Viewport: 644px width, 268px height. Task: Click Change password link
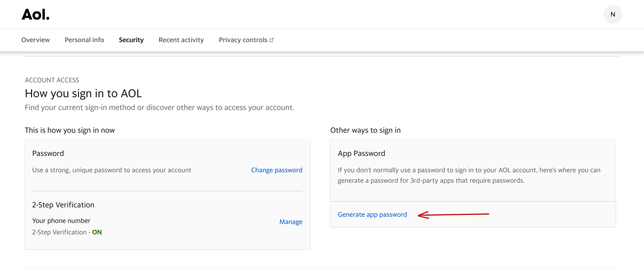click(276, 170)
